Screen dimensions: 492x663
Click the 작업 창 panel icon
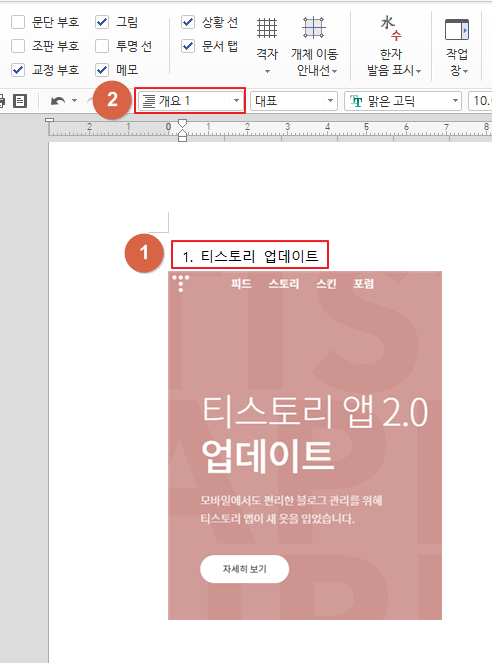(456, 29)
